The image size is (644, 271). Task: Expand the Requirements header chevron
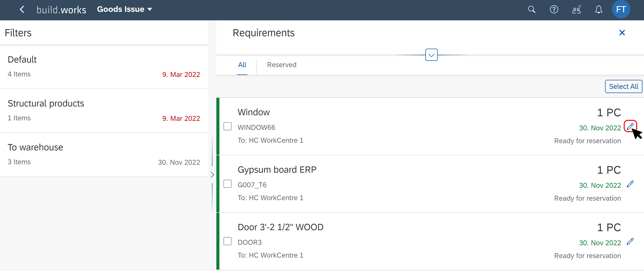point(432,55)
